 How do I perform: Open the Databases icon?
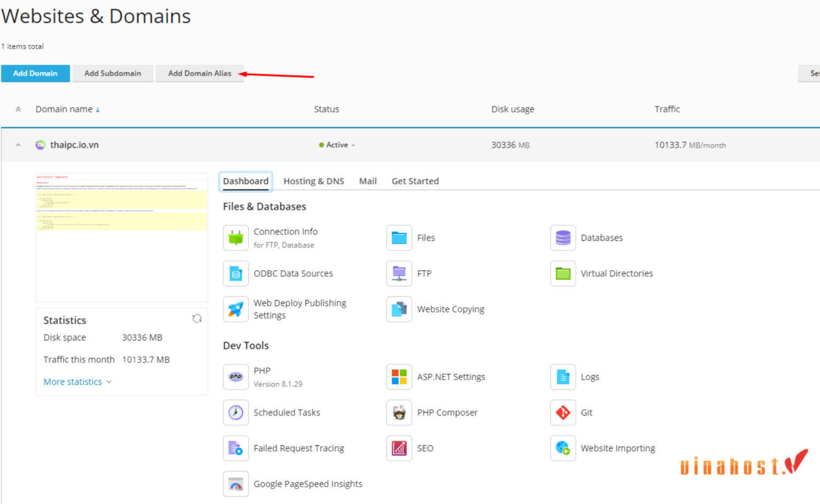pos(563,238)
